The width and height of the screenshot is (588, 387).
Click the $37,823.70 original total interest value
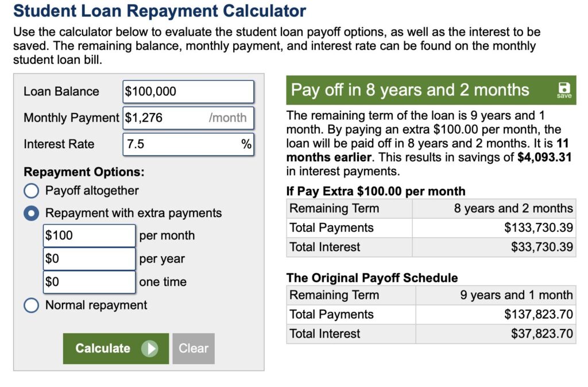541,334
